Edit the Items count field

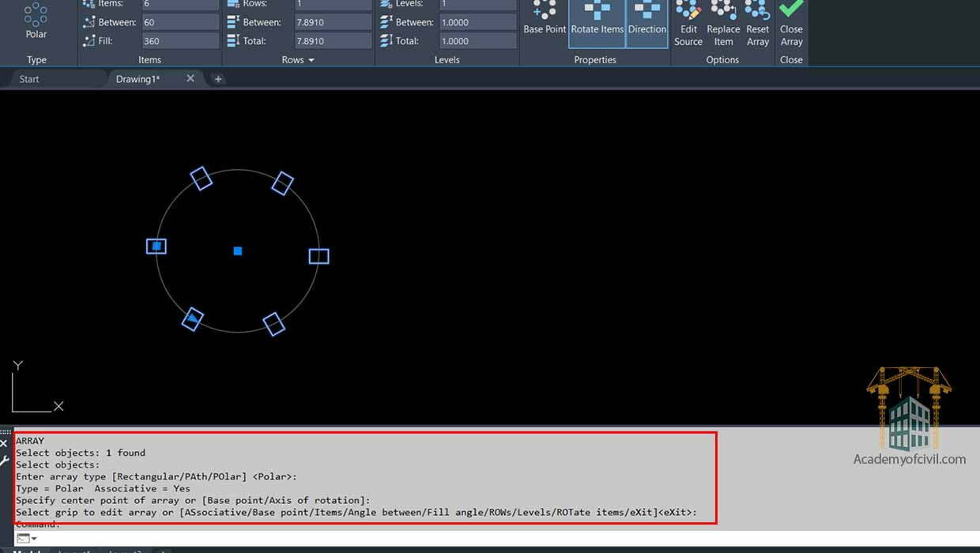click(x=180, y=4)
